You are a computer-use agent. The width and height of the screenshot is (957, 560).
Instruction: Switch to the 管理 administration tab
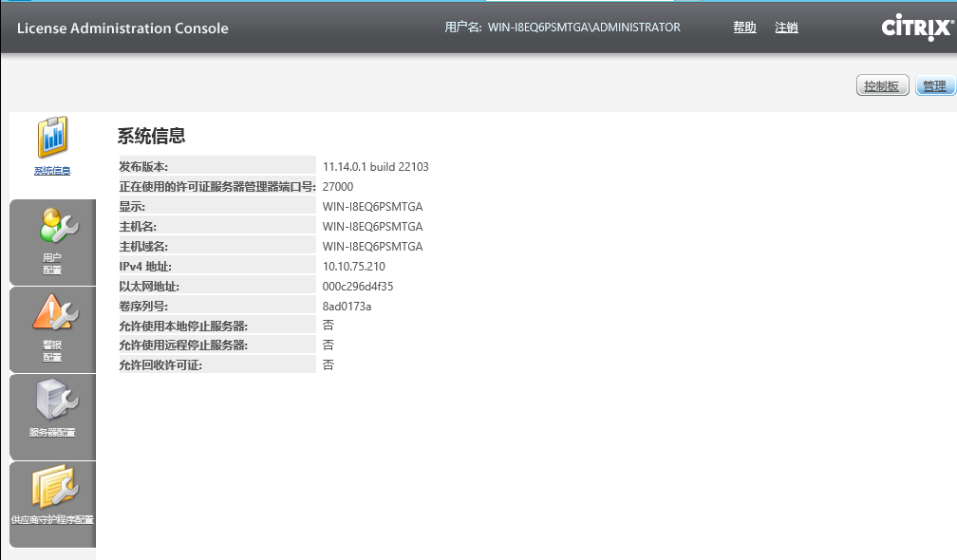[x=935, y=85]
